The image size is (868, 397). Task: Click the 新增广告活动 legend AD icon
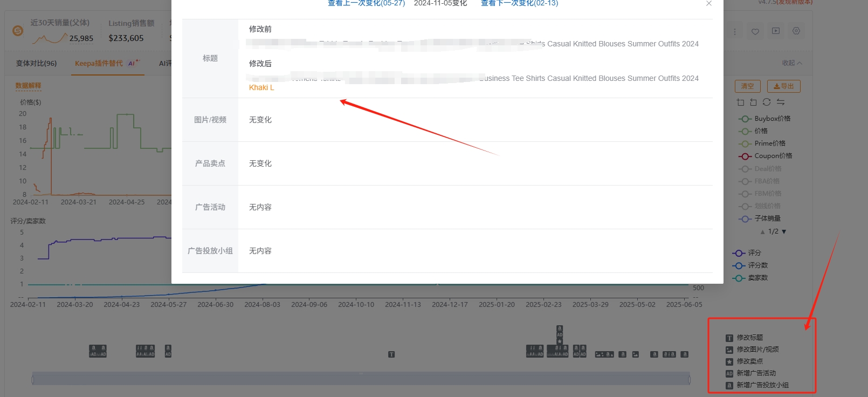pyautogui.click(x=729, y=374)
